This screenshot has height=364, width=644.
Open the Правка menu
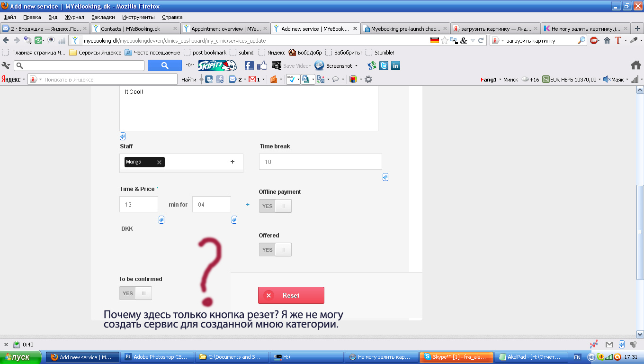(x=32, y=17)
